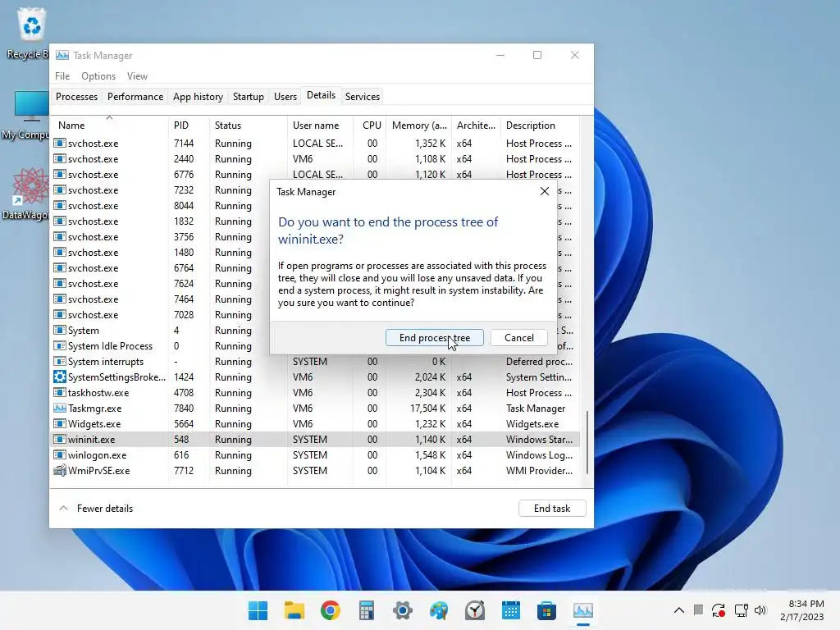Open the Windows Start menu
Screen dimensions: 840x630
(x=258, y=610)
